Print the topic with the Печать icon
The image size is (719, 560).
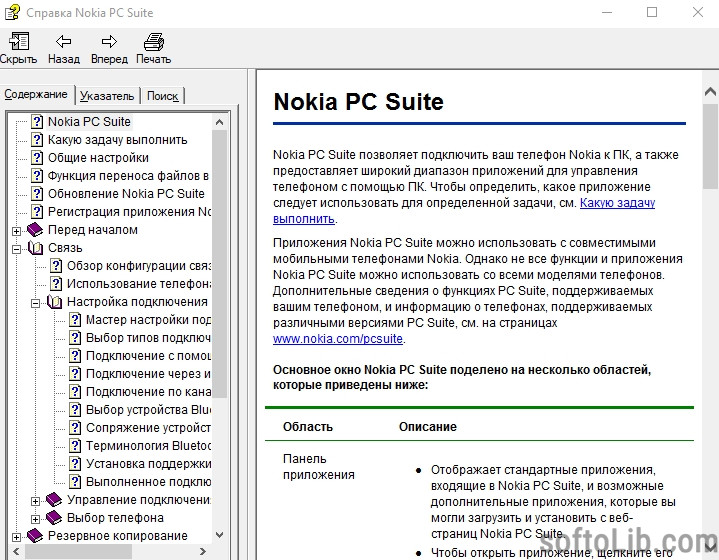[154, 42]
